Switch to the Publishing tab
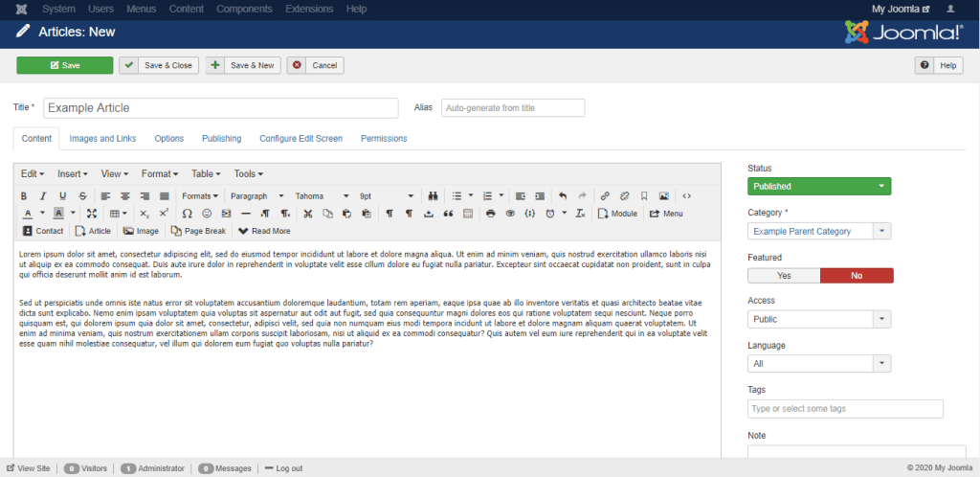Image resolution: width=980 pixels, height=477 pixels. (221, 139)
